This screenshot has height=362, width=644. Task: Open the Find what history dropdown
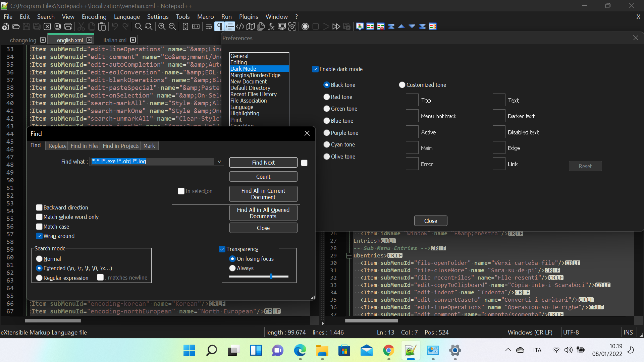tap(219, 162)
